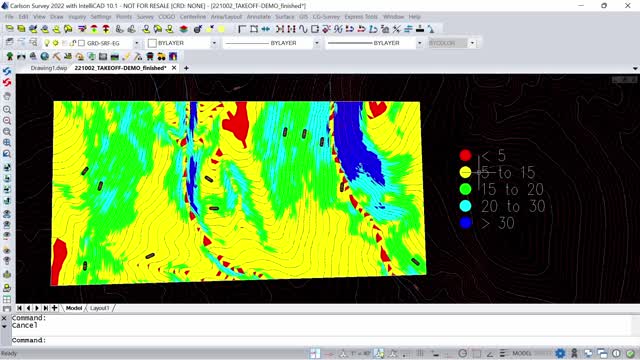
Task: Click the globe icon in the toolbar
Action: pos(44,56)
